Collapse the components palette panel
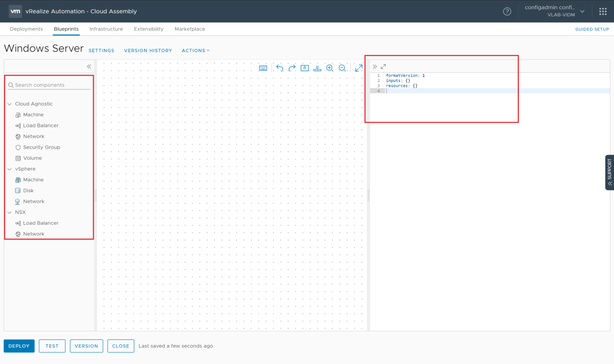 (89, 67)
